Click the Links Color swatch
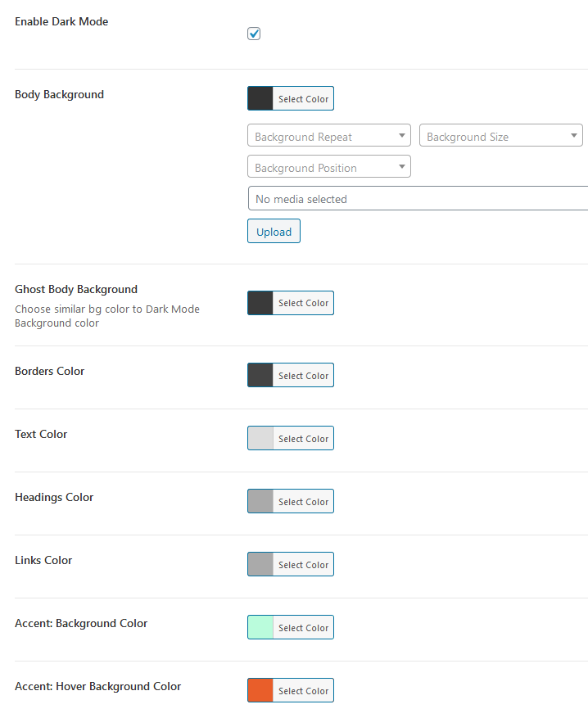The image size is (588, 718). pos(261,565)
